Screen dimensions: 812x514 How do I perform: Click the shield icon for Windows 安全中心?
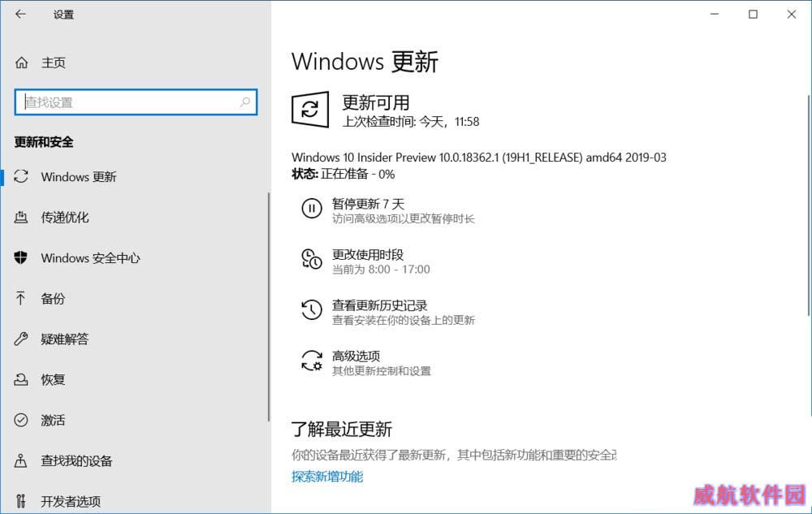coord(21,257)
